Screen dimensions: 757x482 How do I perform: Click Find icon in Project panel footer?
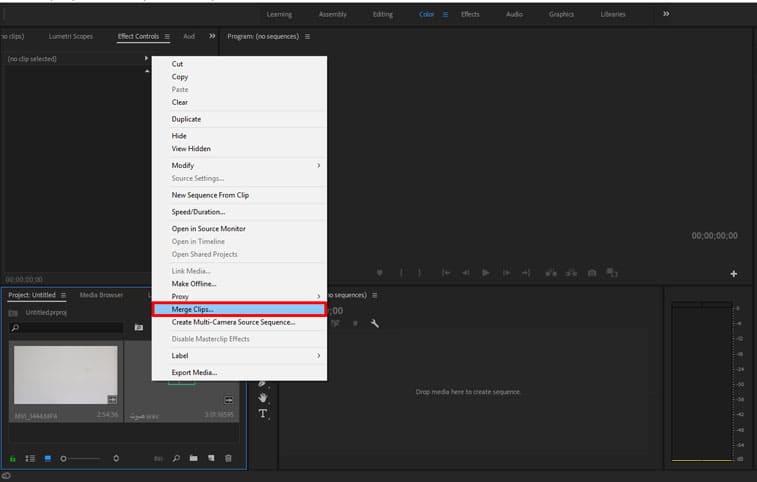click(x=176, y=458)
